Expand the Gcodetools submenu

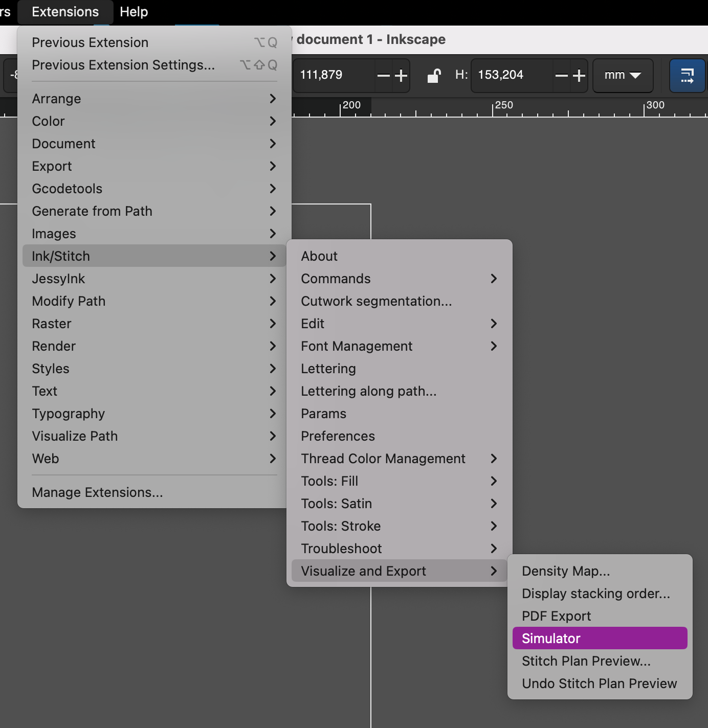(x=154, y=189)
